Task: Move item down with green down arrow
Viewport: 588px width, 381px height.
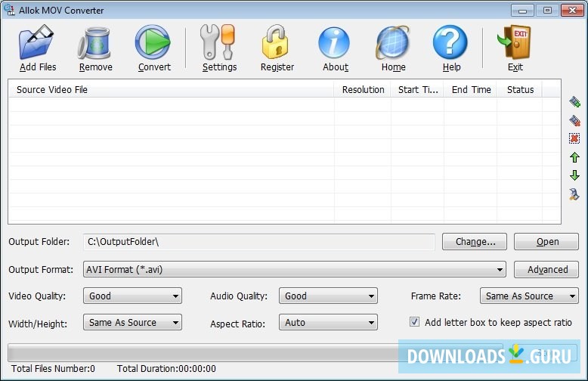Action: [x=574, y=175]
